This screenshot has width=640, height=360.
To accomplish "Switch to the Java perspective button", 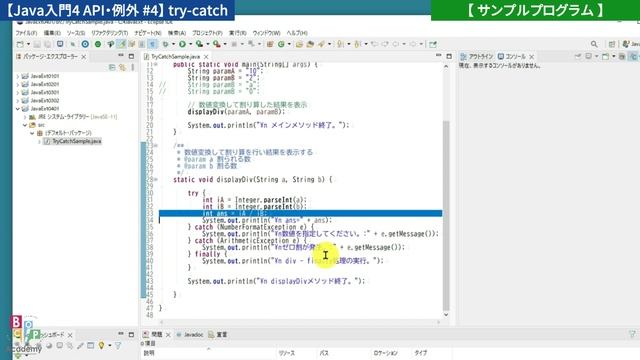I will (x=631, y=44).
